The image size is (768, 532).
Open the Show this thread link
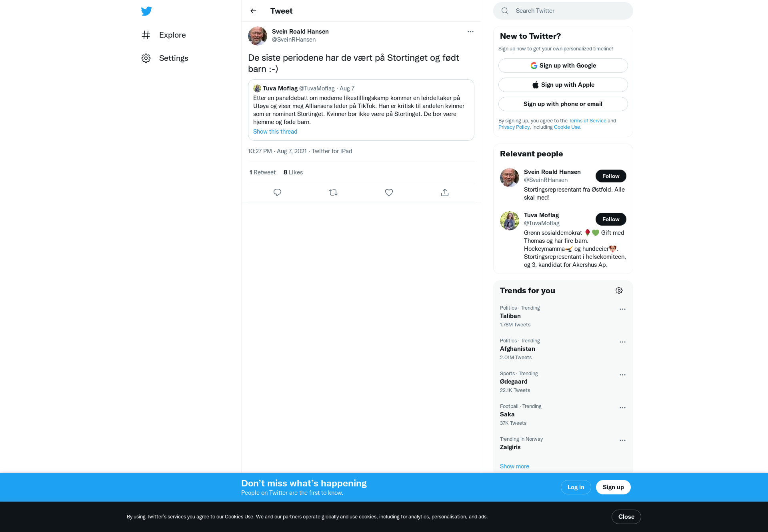275,132
